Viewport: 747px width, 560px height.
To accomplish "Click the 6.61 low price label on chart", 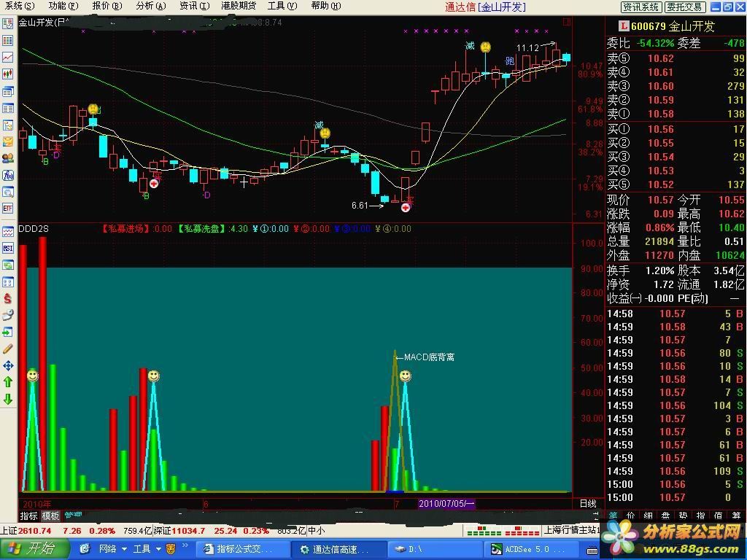I will 360,206.
